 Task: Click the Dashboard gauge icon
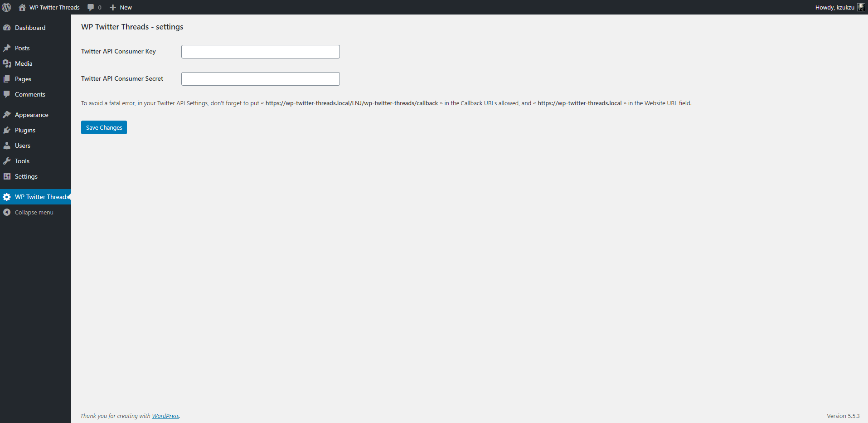pos(7,28)
